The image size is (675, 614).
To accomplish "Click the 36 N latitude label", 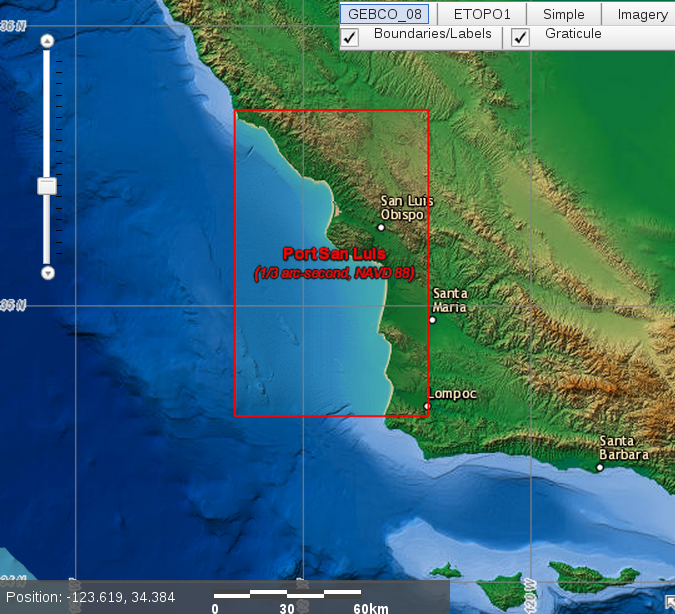I will coord(13,26).
